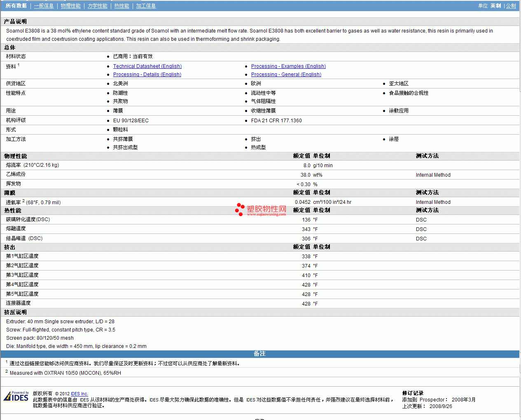Click the 共聚物 feature
This screenshot has height=420, width=521.
[x=120, y=101]
